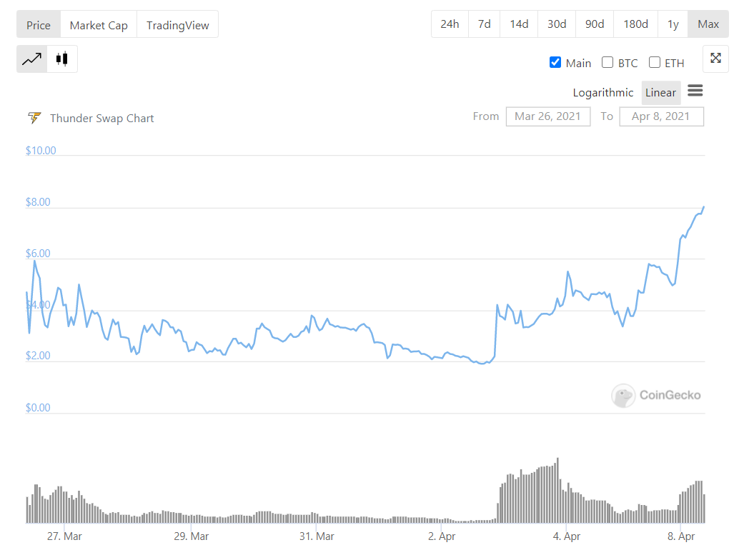Click the $2.00 axis label
The width and height of the screenshot is (744, 560).
[38, 356]
